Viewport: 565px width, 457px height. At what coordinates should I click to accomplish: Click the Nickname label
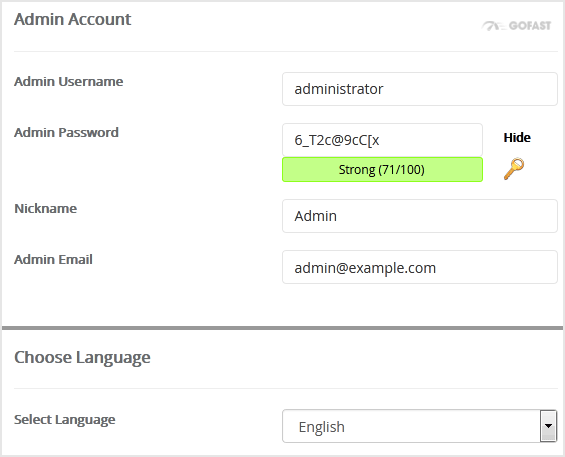pos(45,209)
